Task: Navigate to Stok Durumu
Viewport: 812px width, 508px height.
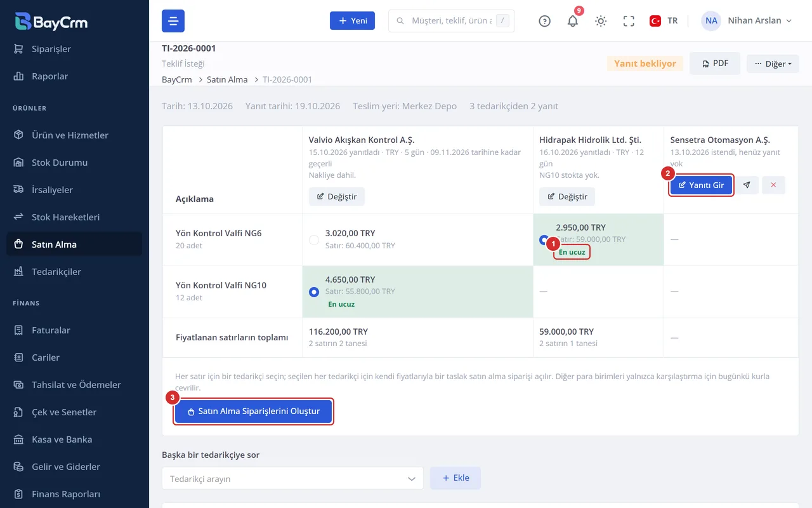Action: pos(74,163)
